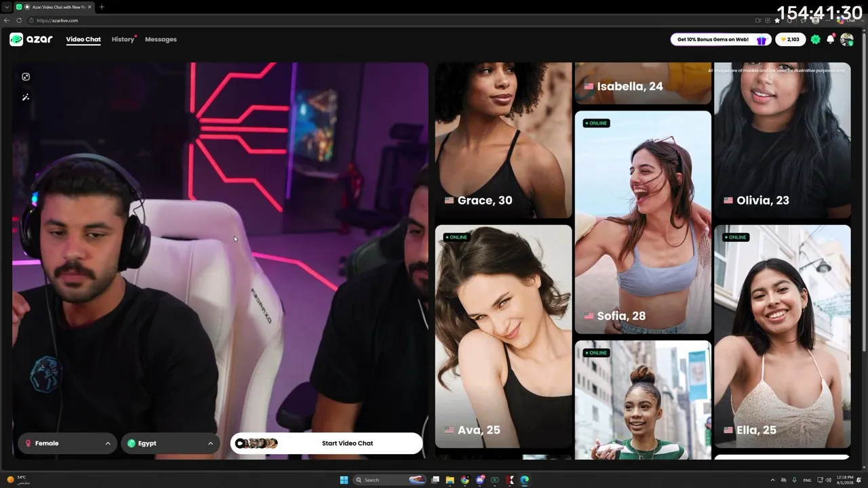Open a new browser tab

(x=102, y=7)
